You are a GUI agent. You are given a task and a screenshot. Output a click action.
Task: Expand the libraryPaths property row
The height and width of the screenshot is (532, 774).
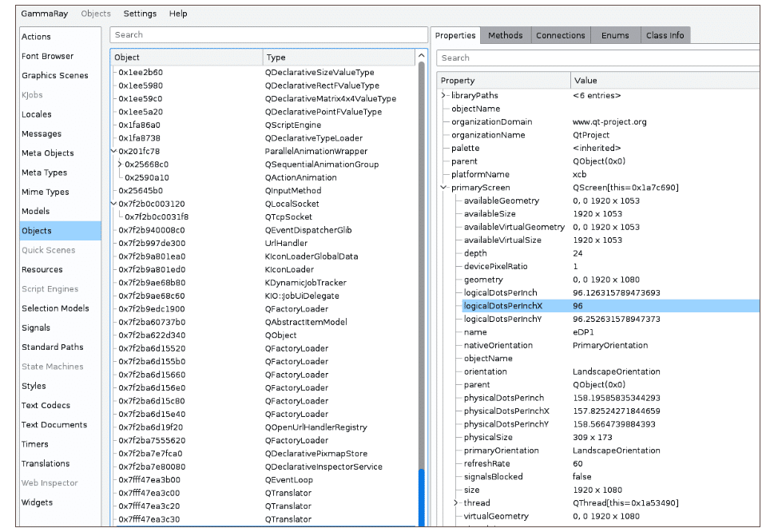444,96
